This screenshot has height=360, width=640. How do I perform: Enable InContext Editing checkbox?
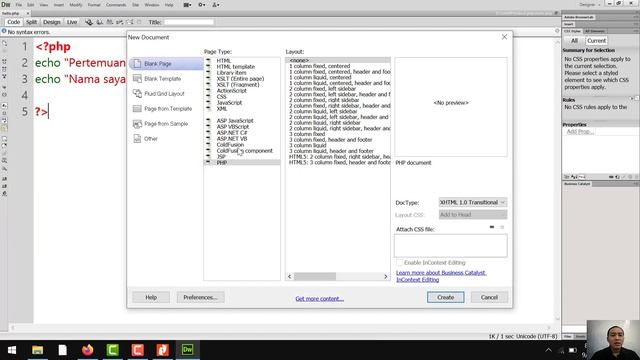tap(400, 262)
